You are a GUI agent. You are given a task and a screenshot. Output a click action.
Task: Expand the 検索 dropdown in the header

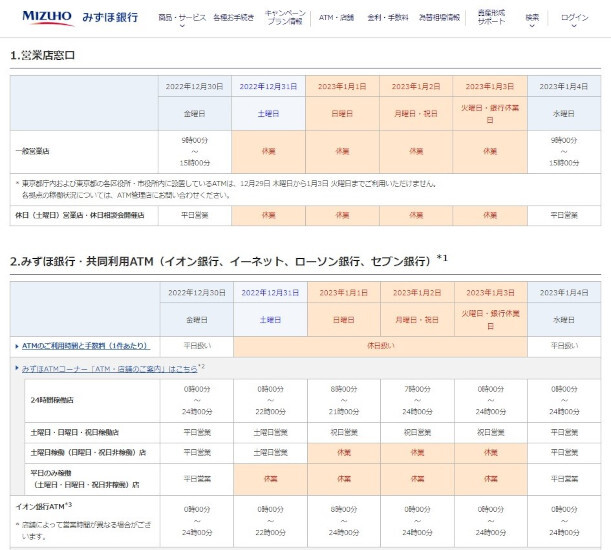[x=533, y=18]
